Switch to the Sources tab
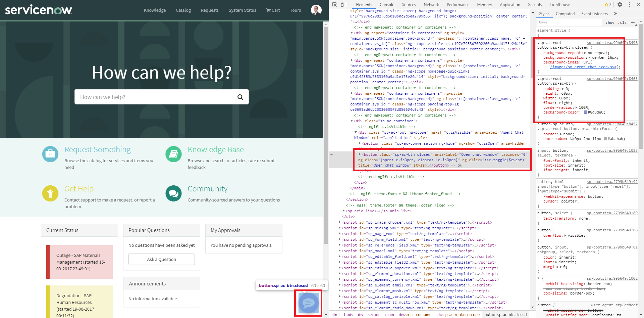 tap(409, 4)
